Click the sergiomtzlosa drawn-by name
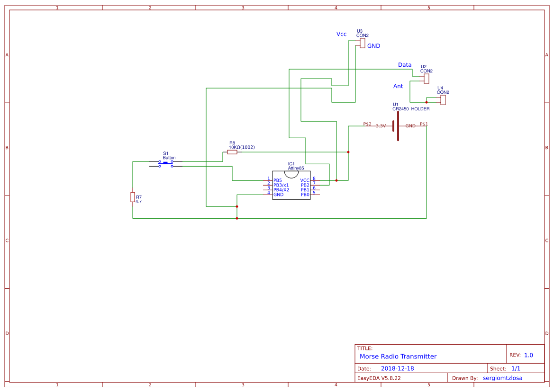This screenshot has height=392, width=554. (502, 377)
